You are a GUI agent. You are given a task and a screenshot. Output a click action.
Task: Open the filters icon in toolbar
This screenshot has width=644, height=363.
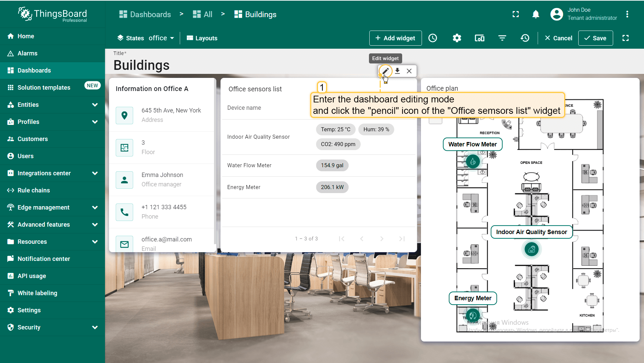(x=502, y=38)
